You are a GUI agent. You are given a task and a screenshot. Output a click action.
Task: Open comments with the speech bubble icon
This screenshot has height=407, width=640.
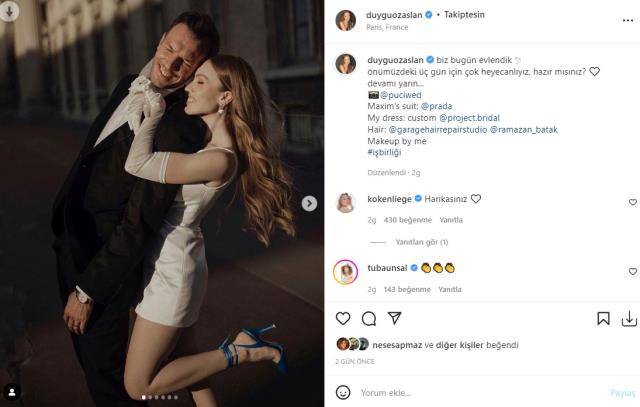click(369, 318)
